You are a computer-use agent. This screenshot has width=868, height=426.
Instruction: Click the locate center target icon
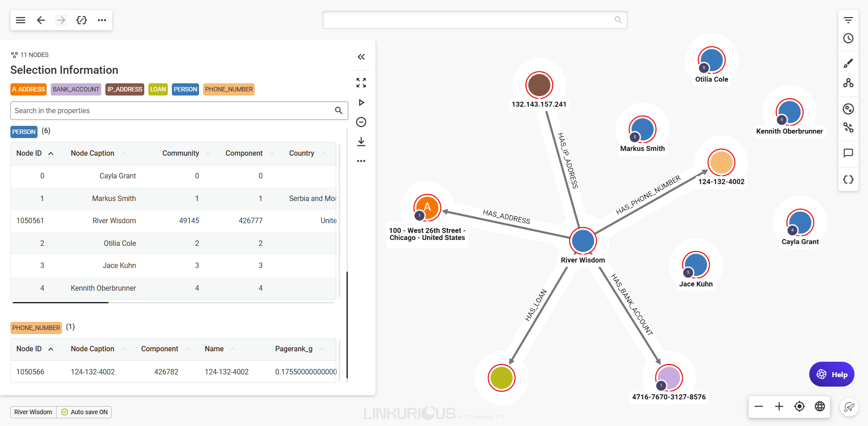coord(799,407)
